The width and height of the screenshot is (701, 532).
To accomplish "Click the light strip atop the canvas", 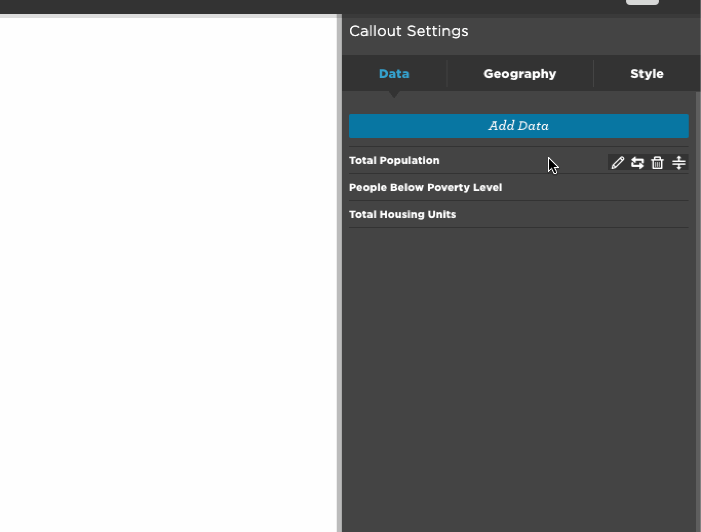I will click(x=168, y=16).
